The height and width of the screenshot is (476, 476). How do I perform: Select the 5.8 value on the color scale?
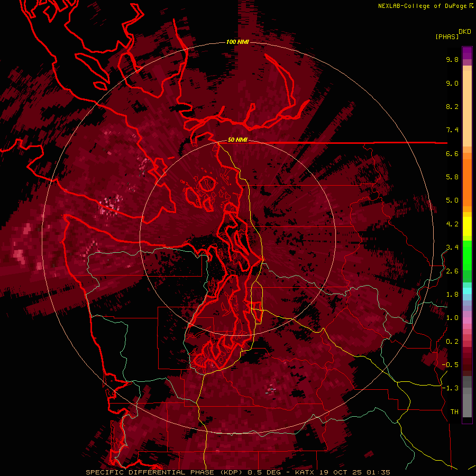coord(452,177)
